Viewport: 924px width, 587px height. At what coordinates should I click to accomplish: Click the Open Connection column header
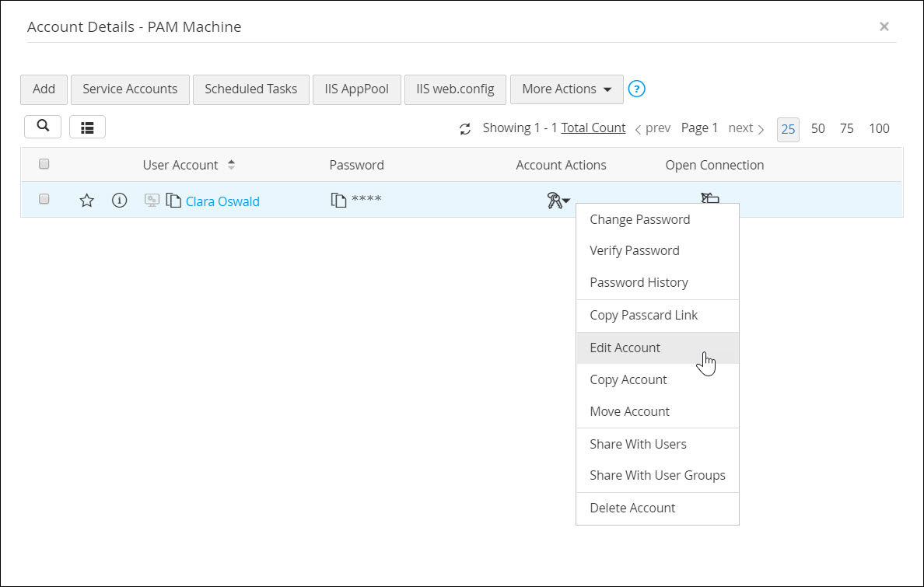715,165
